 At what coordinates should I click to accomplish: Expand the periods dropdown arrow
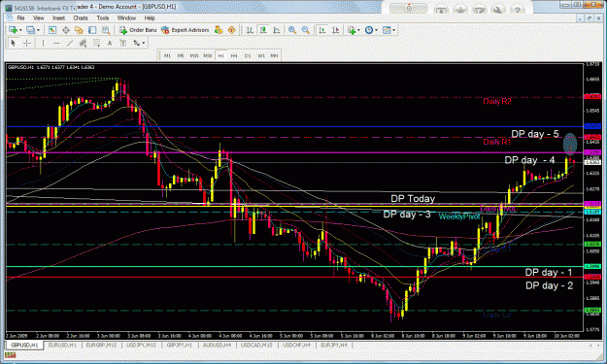pos(376,30)
